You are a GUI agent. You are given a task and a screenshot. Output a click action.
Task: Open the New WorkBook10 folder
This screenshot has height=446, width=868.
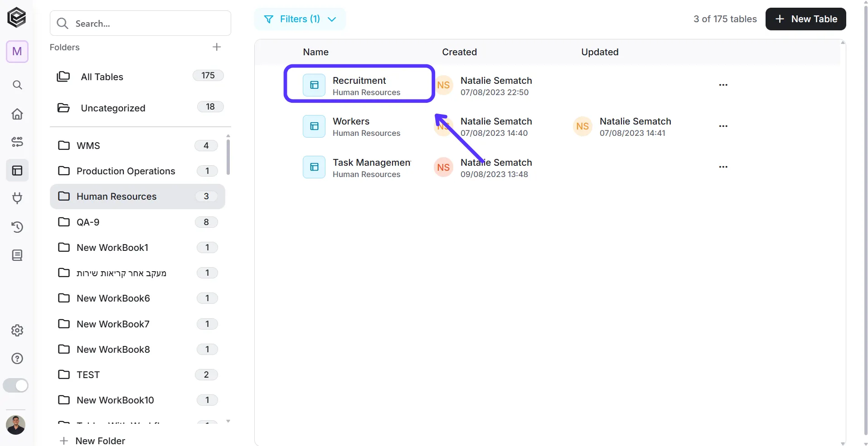137,400
